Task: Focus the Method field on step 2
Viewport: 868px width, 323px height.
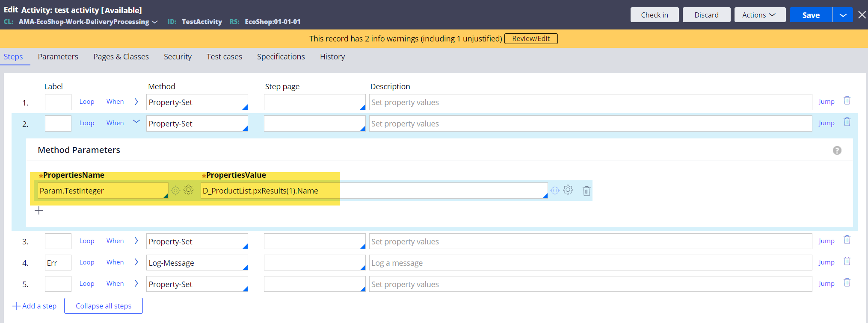Action: 197,123
